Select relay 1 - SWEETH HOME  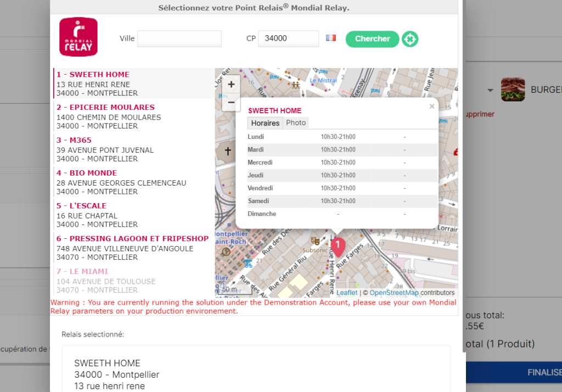(x=134, y=83)
